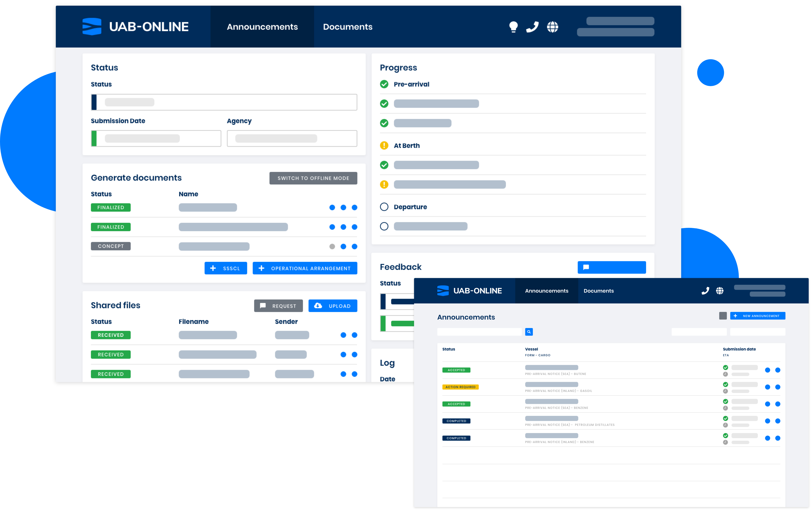Click the gray square icon beside New Announcement
This screenshot has height=511, width=812.
tap(723, 315)
